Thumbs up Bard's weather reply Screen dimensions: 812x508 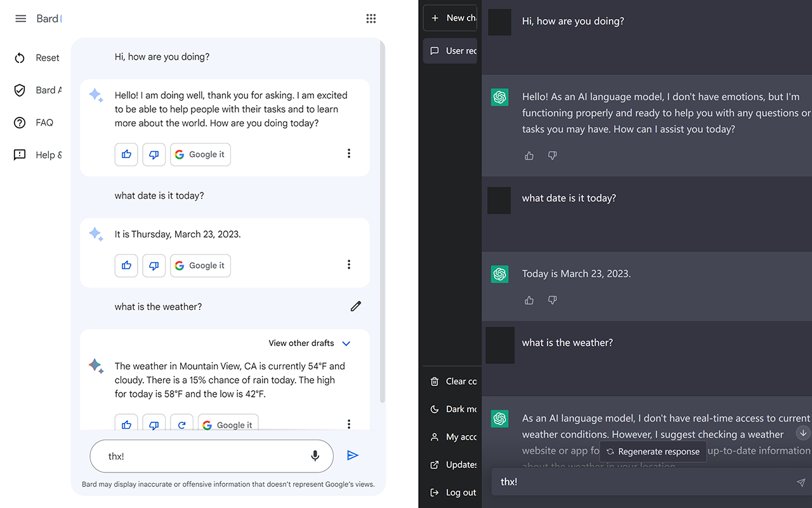click(126, 423)
